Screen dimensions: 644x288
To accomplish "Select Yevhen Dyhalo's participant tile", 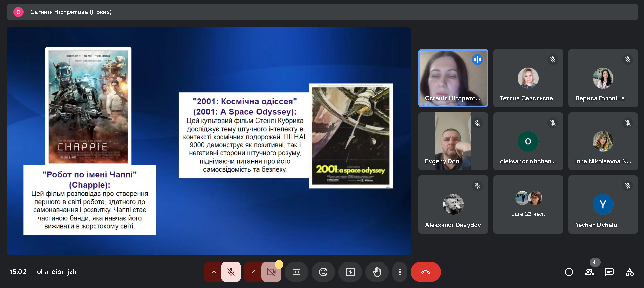I will pos(603,204).
